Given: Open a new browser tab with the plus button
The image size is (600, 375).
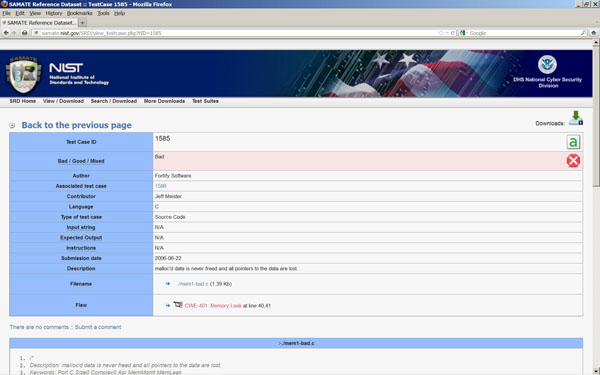Looking at the screenshot, I should (82, 23).
